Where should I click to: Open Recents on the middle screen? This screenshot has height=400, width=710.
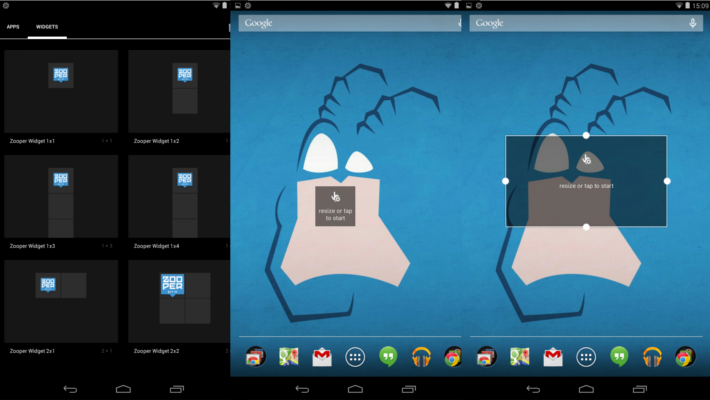click(x=409, y=389)
